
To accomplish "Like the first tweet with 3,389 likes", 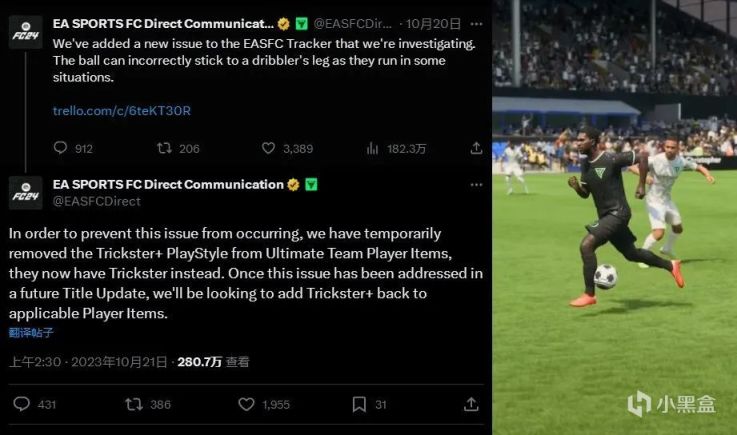I will (x=268, y=149).
